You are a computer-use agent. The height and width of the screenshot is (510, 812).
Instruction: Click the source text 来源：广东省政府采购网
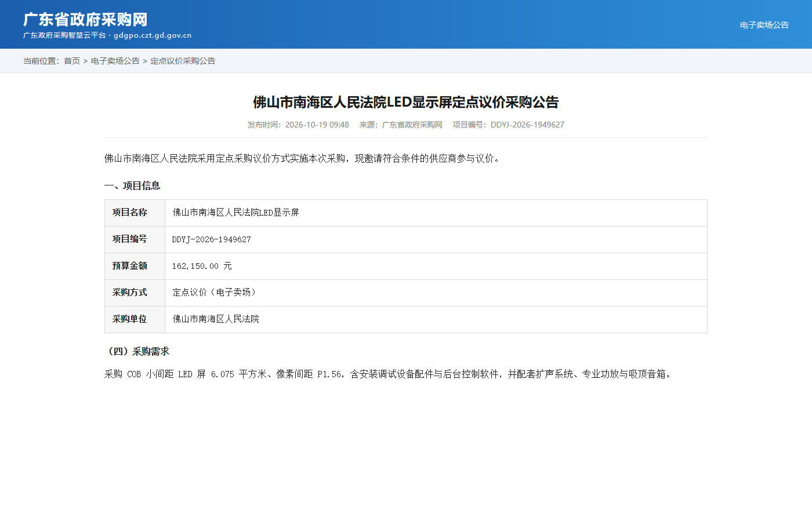coord(401,125)
